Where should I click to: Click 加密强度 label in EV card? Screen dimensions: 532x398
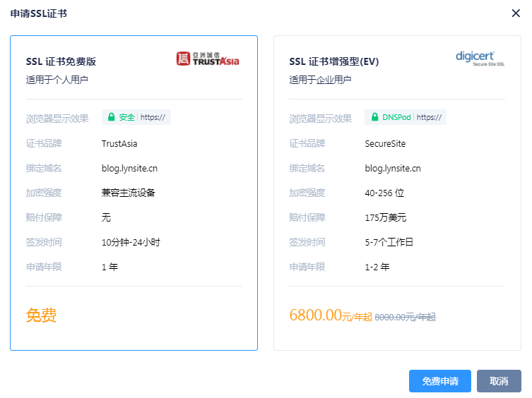[307, 193]
